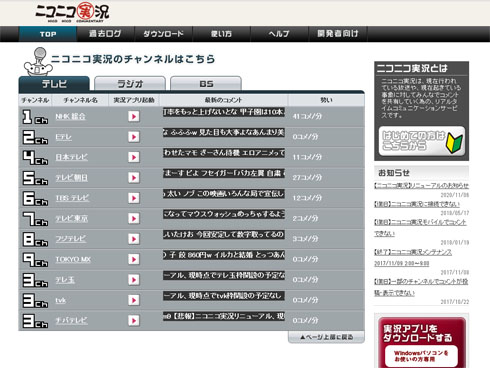Open the 使い方 navigation item
Image resolution: width=490 pixels, height=368 pixels.
pos(221,34)
